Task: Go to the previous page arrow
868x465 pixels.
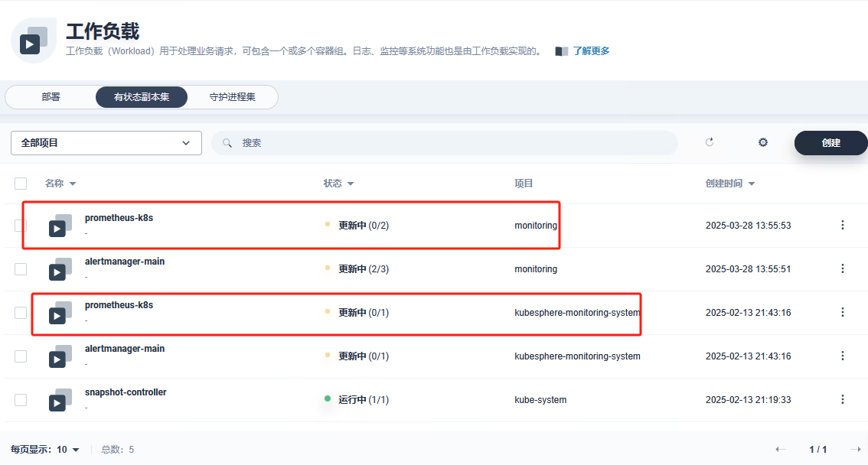Action: pyautogui.click(x=781, y=450)
